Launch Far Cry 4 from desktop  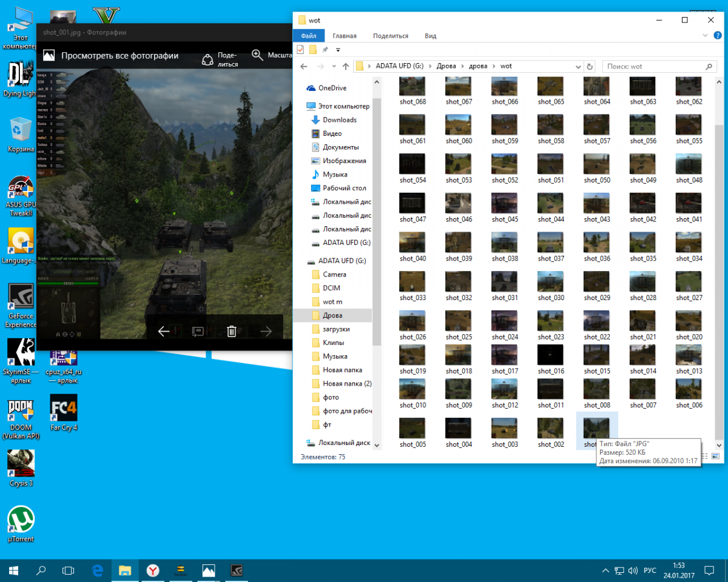pos(64,413)
